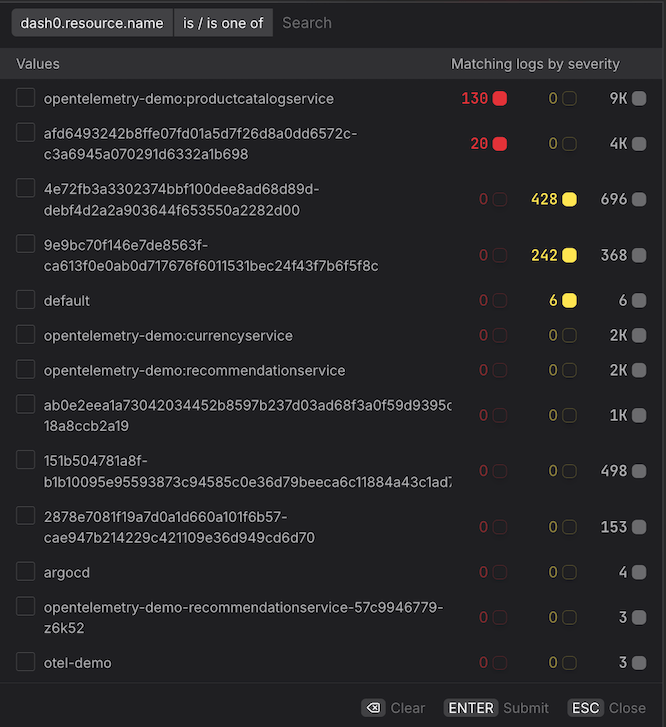Click the 'default' value text
This screenshot has height=727, width=666.
point(66,300)
